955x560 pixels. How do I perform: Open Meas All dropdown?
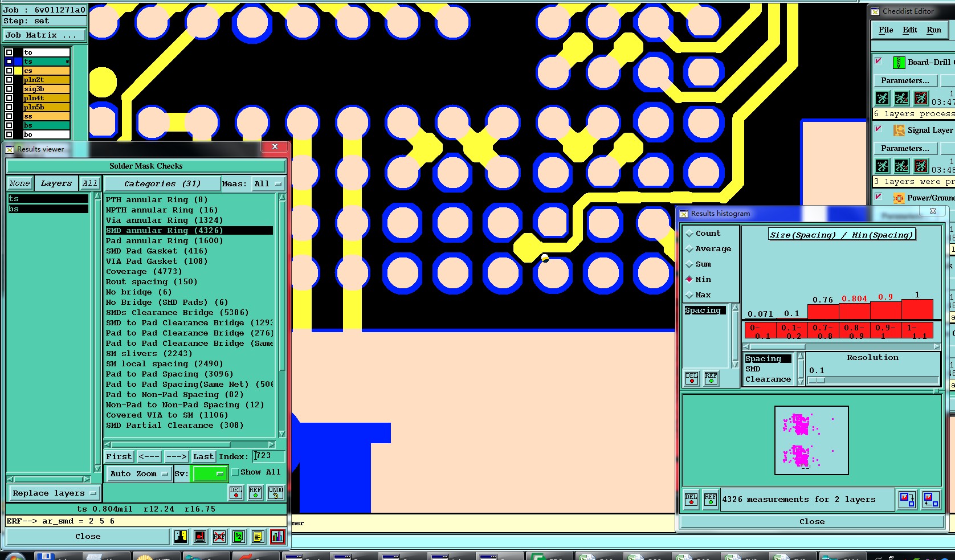(x=268, y=184)
